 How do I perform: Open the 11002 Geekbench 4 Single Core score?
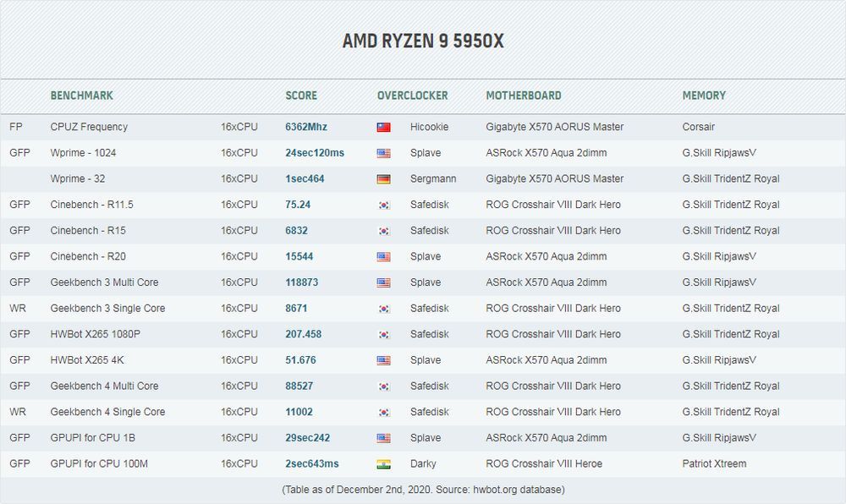299,411
